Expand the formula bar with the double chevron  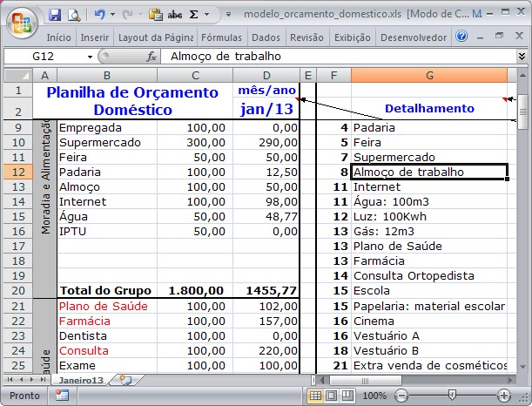click(x=522, y=56)
